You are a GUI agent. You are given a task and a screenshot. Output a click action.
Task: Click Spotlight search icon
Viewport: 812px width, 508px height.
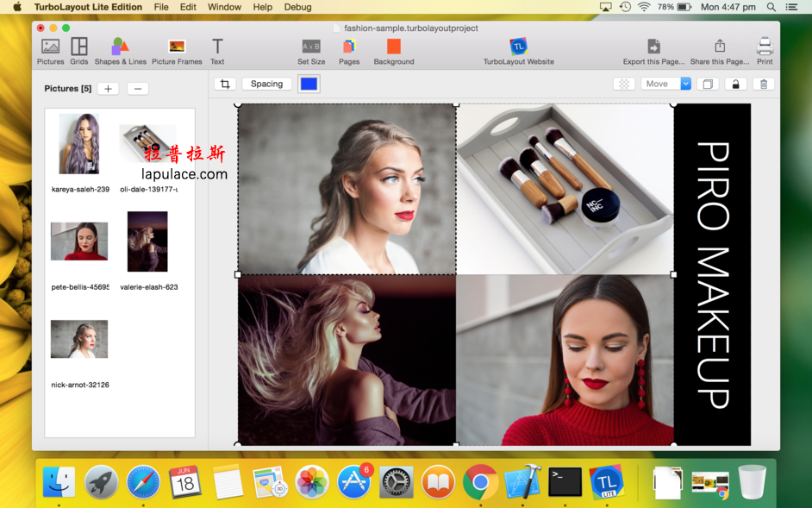[x=771, y=7]
